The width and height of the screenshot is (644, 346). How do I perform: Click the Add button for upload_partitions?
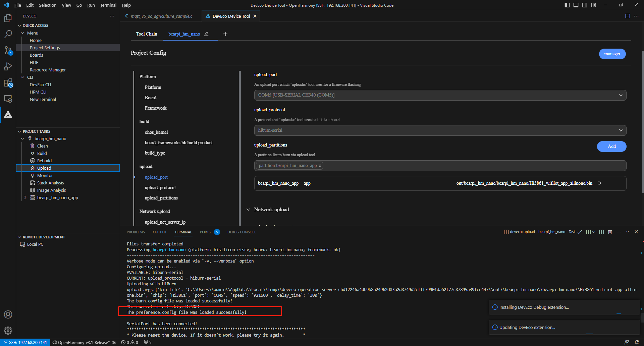point(611,147)
